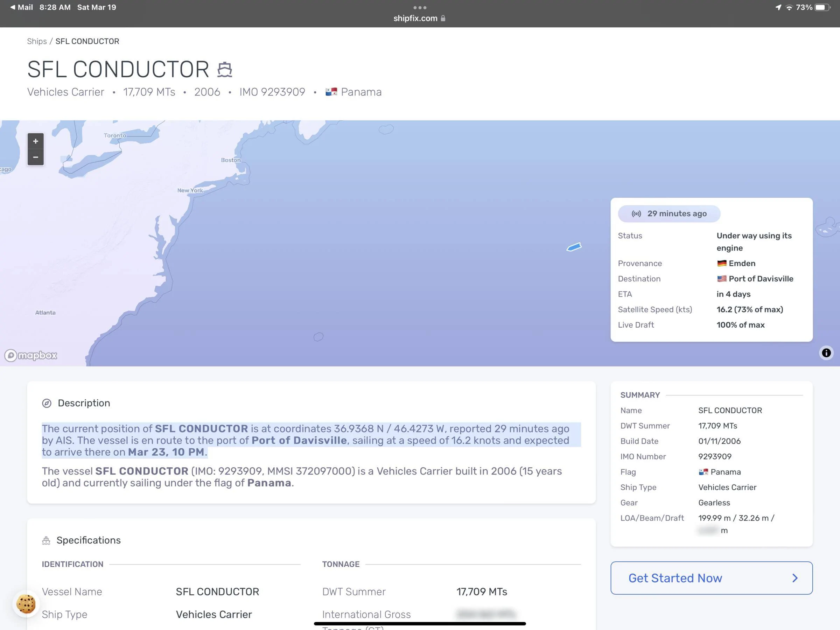The height and width of the screenshot is (630, 840).
Task: Tap the Safari three-dots multitasking control
Action: [420, 7]
